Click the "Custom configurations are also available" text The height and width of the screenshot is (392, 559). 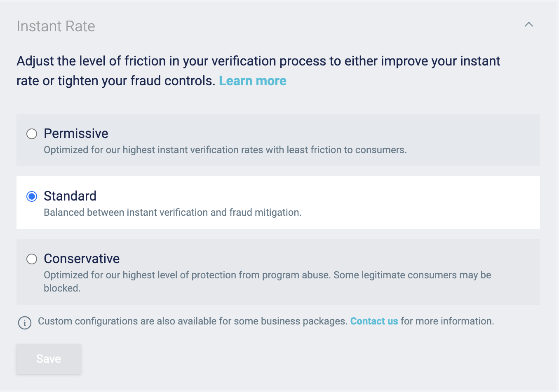point(193,321)
